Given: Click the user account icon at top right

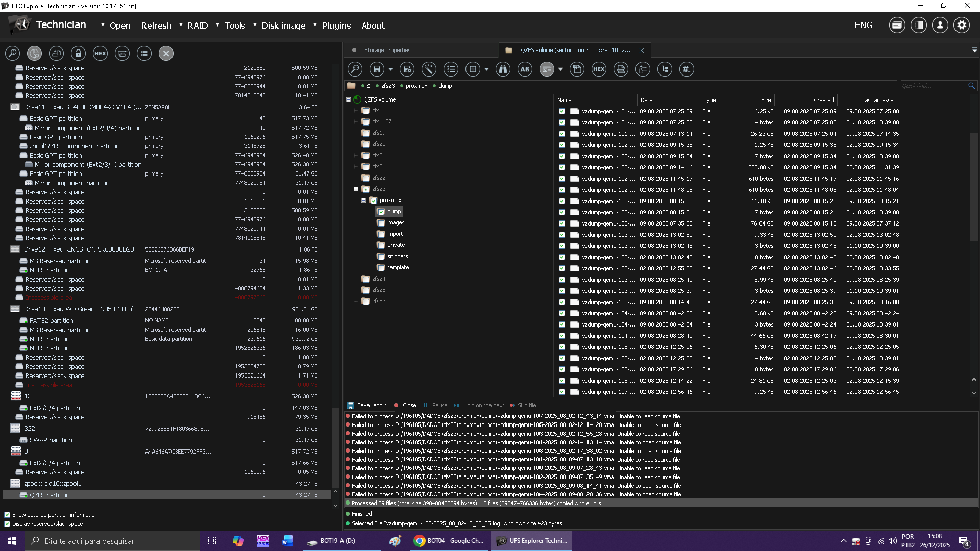Looking at the screenshot, I should click(x=940, y=26).
